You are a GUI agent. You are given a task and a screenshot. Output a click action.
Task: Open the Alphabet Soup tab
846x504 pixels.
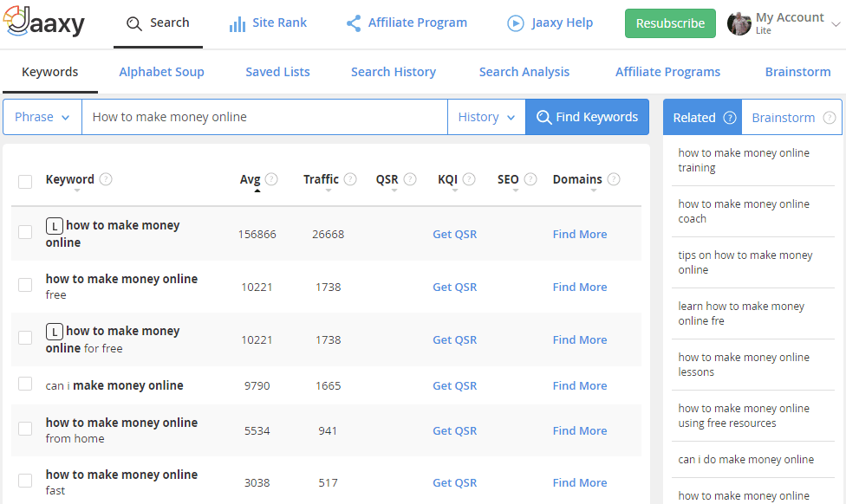tap(161, 72)
